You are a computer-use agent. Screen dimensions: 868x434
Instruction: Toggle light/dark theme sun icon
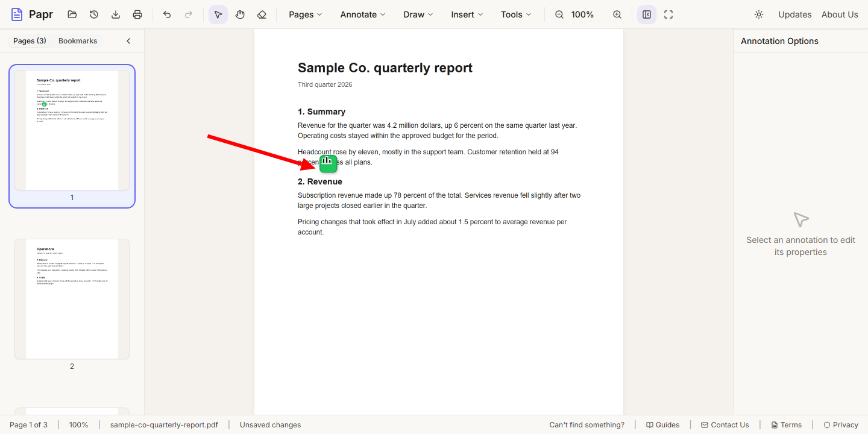pos(759,14)
